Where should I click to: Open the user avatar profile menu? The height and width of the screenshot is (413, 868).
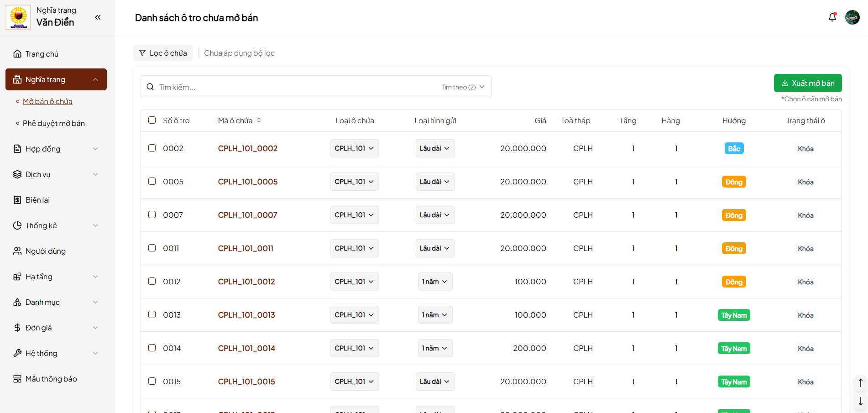(852, 17)
